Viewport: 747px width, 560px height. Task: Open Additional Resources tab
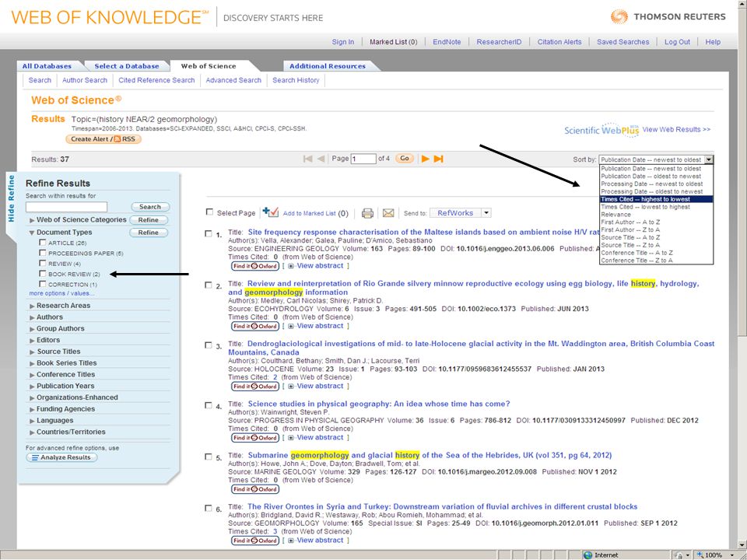pos(328,66)
